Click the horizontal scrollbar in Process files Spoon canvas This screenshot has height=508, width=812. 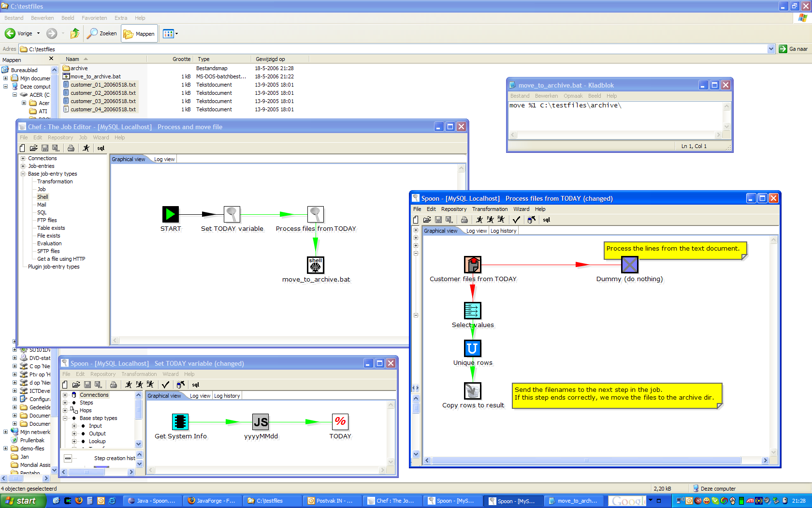tap(586, 461)
